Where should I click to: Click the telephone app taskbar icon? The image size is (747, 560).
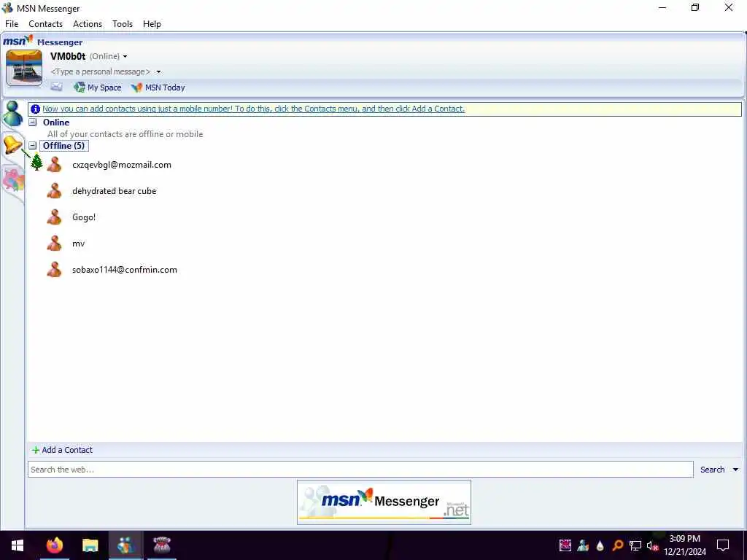162,545
